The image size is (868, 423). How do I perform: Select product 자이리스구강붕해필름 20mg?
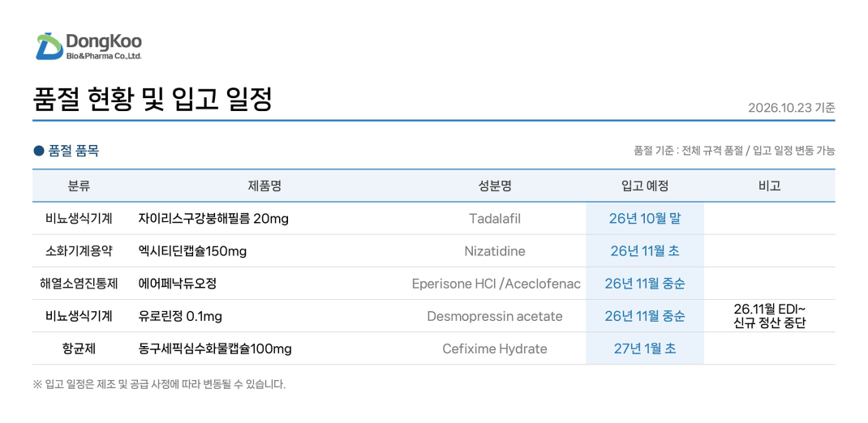pyautogui.click(x=213, y=219)
